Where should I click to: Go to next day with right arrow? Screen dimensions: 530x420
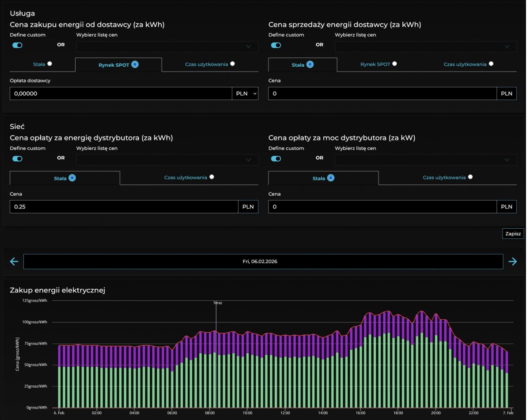(x=512, y=261)
